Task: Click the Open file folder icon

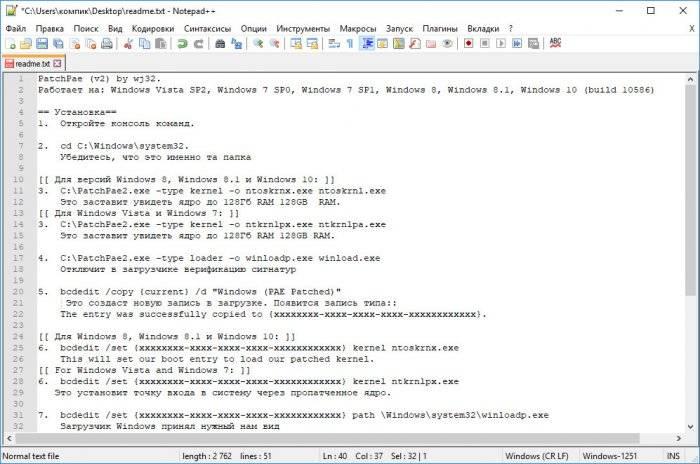Action: [x=26, y=43]
